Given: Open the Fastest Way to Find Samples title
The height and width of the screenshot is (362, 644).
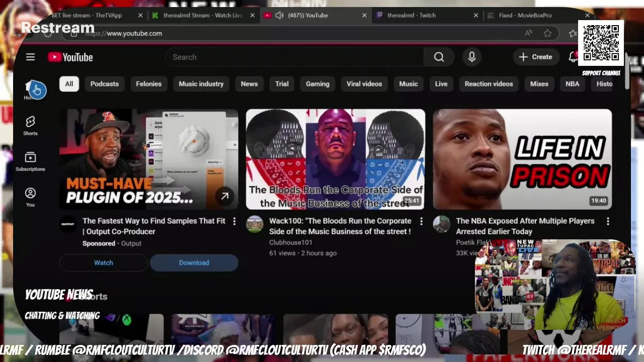Looking at the screenshot, I should coord(154,226).
